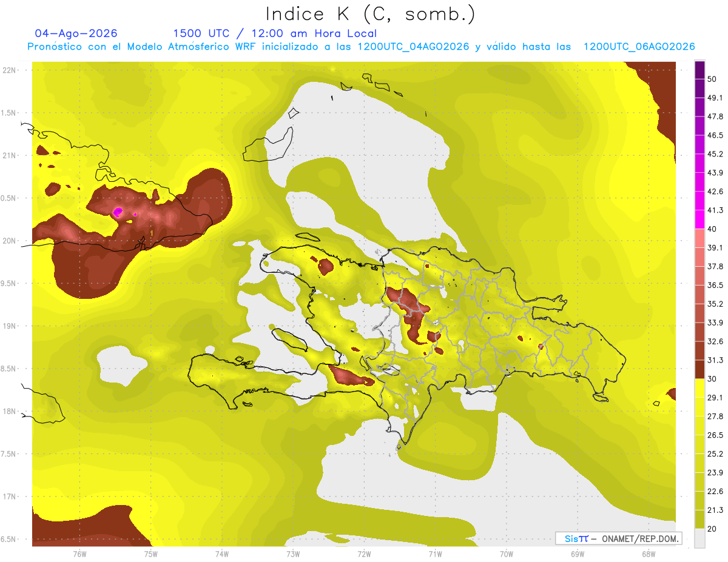Click the legend value "35.2"
This screenshot has width=728, height=562.
[x=715, y=304]
